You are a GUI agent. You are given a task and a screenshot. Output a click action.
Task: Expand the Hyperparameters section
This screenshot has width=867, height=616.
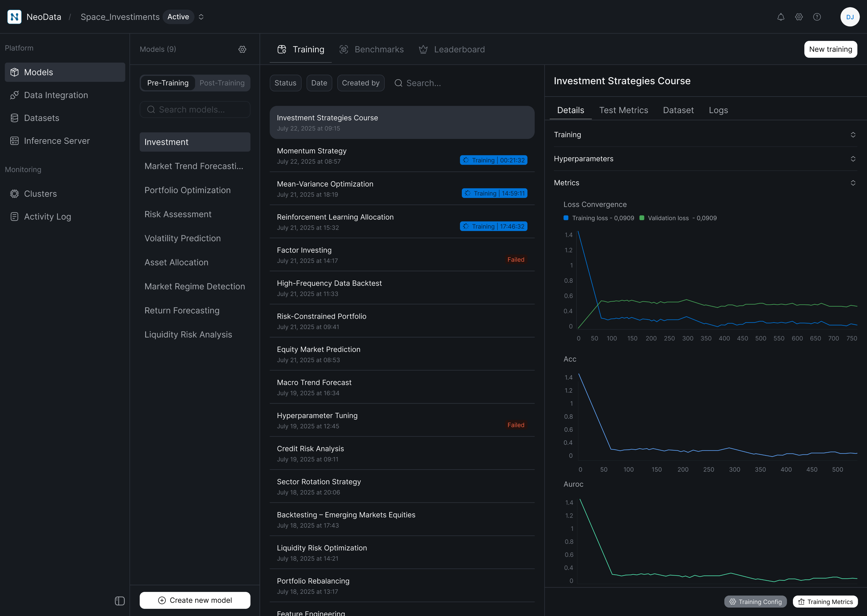pos(853,159)
